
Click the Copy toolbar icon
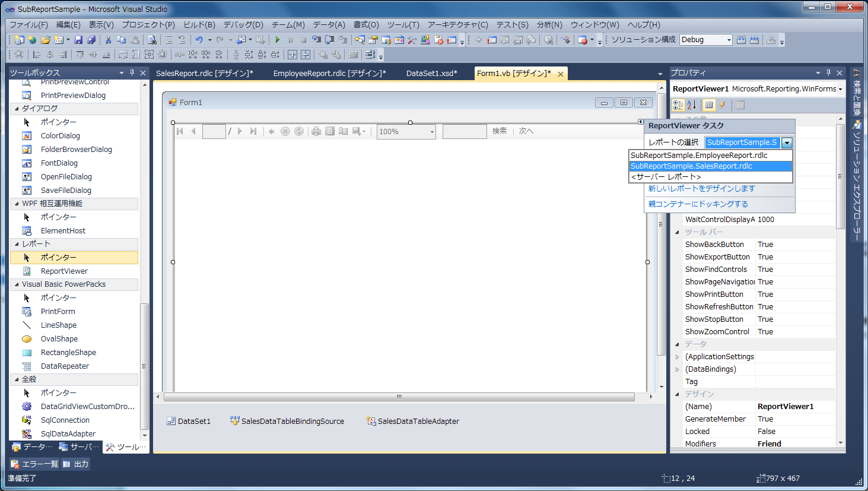tap(121, 40)
